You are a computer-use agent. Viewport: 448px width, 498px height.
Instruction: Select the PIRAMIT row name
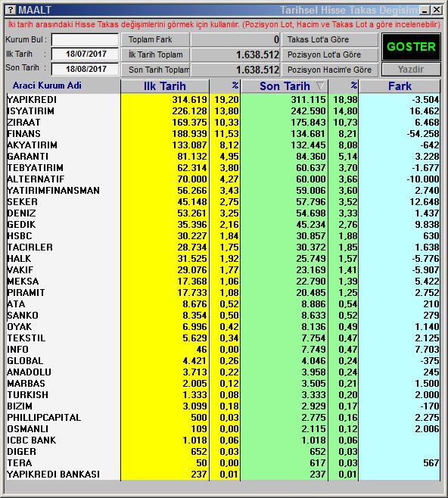point(26,293)
